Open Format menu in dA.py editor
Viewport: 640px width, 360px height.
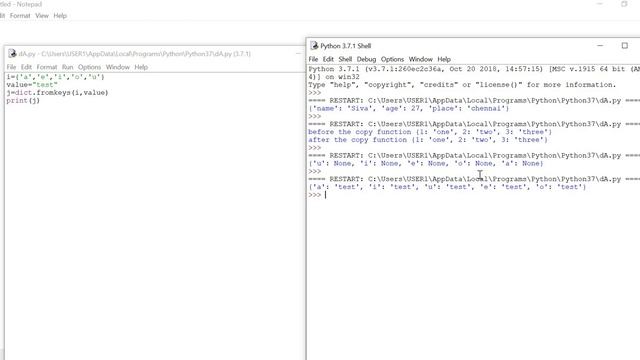47,67
